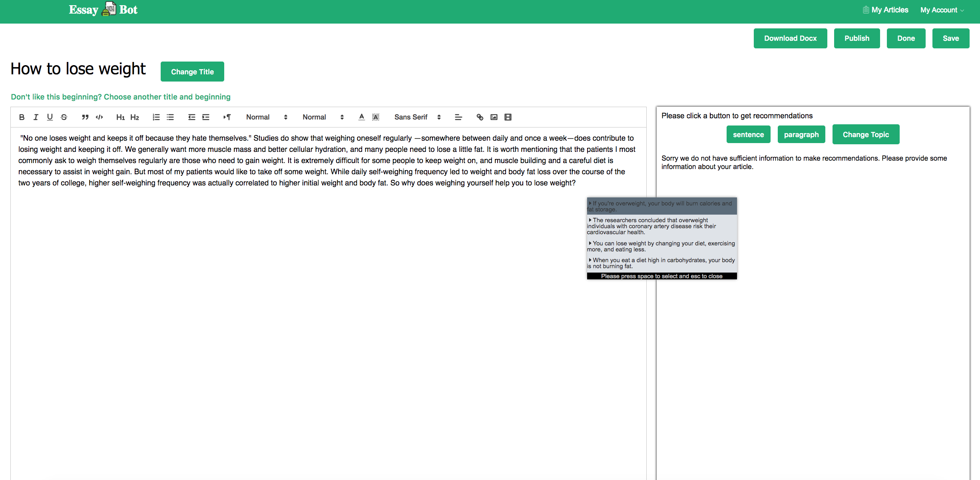
Task: Publish the article
Action: 857,38
